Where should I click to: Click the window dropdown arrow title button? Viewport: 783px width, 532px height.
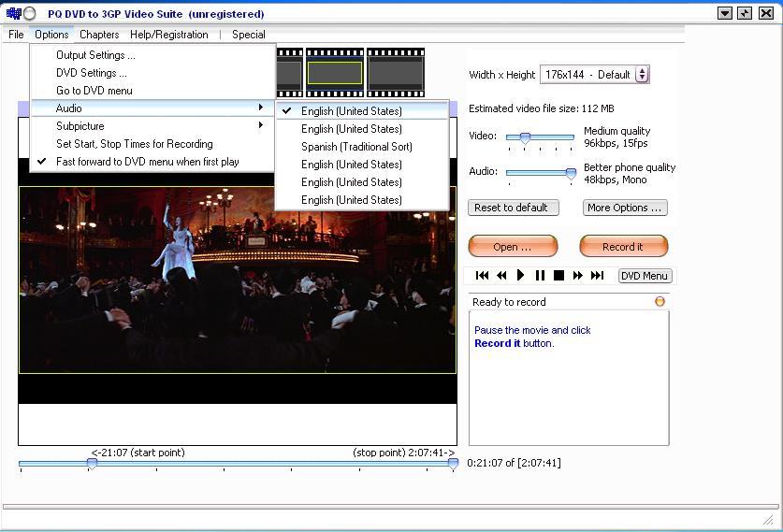[x=725, y=13]
